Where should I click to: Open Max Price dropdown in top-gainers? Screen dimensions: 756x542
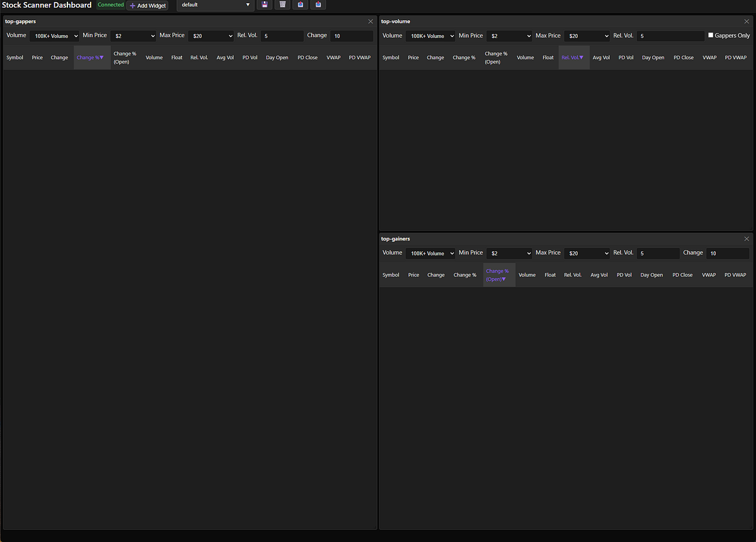tap(587, 254)
